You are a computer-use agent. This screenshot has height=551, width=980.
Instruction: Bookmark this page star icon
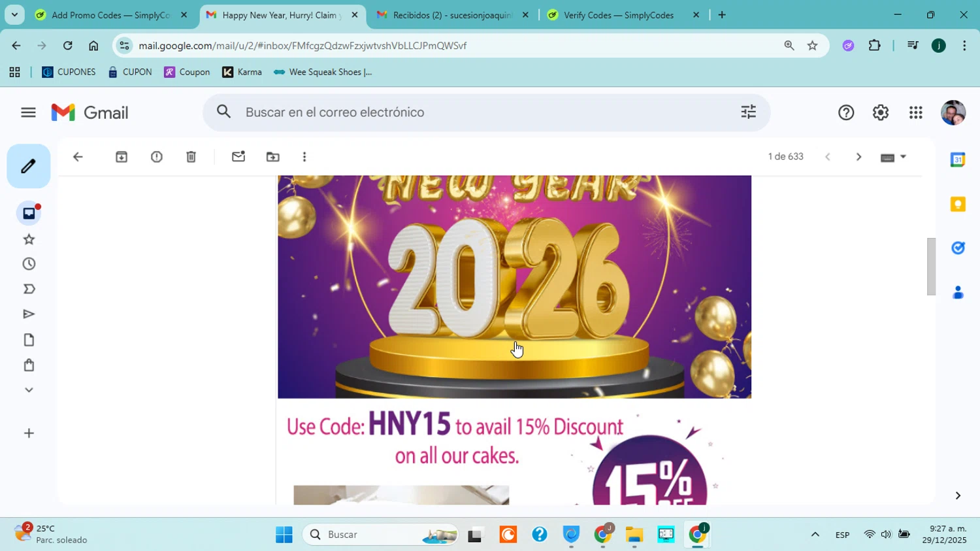(x=812, y=46)
